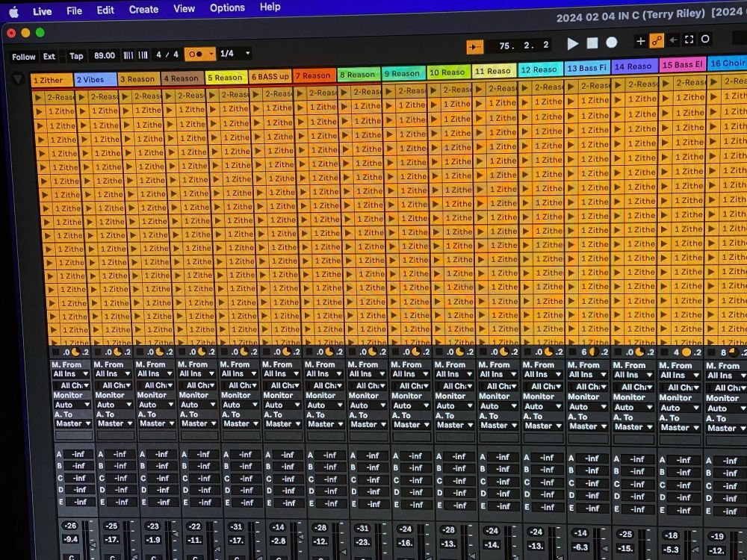Click the Tap tempo button
The height and width of the screenshot is (560, 747).
click(77, 55)
